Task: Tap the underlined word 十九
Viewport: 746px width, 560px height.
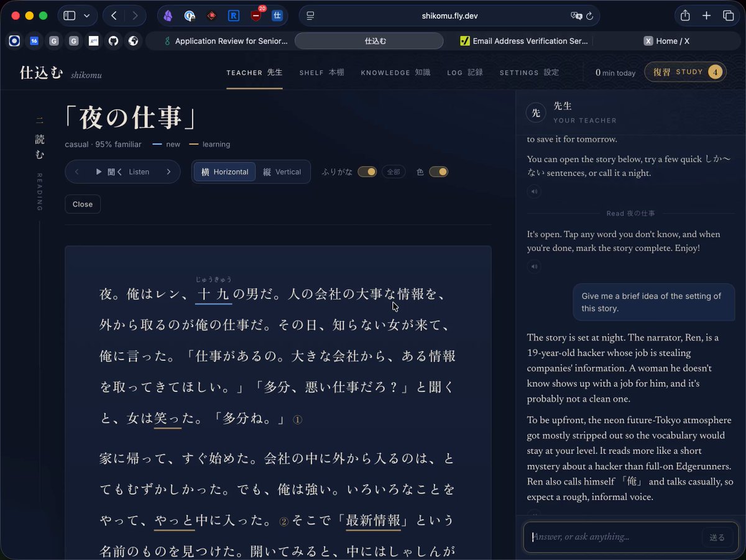Action: tap(214, 294)
